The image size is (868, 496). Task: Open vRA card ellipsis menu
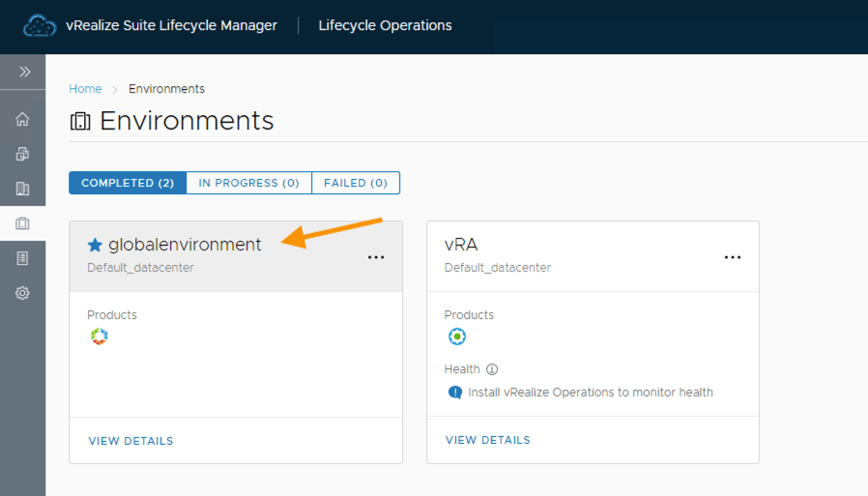pos(733,257)
